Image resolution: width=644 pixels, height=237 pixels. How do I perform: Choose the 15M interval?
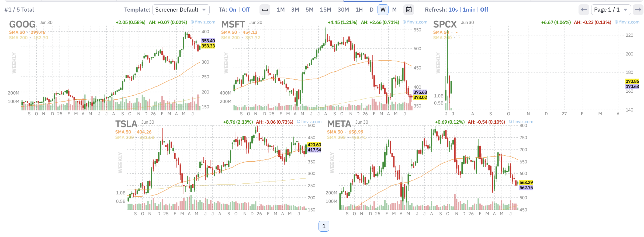(325, 10)
